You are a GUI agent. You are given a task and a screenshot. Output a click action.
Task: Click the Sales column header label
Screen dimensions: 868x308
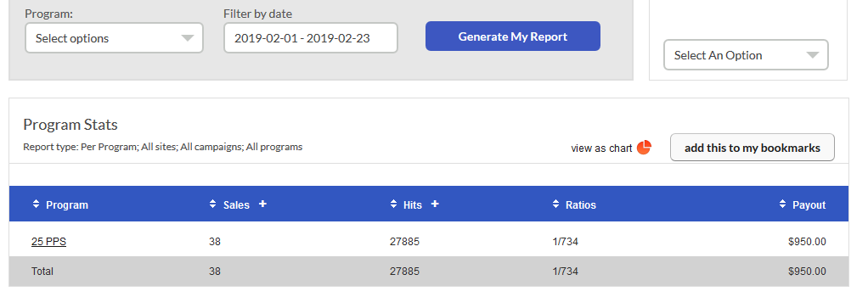[236, 205]
